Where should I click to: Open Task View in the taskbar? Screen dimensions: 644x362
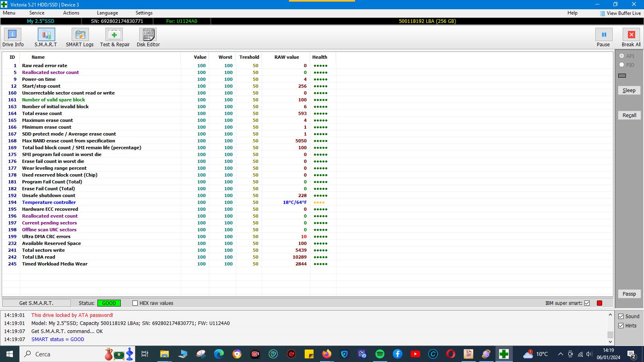(x=145, y=354)
